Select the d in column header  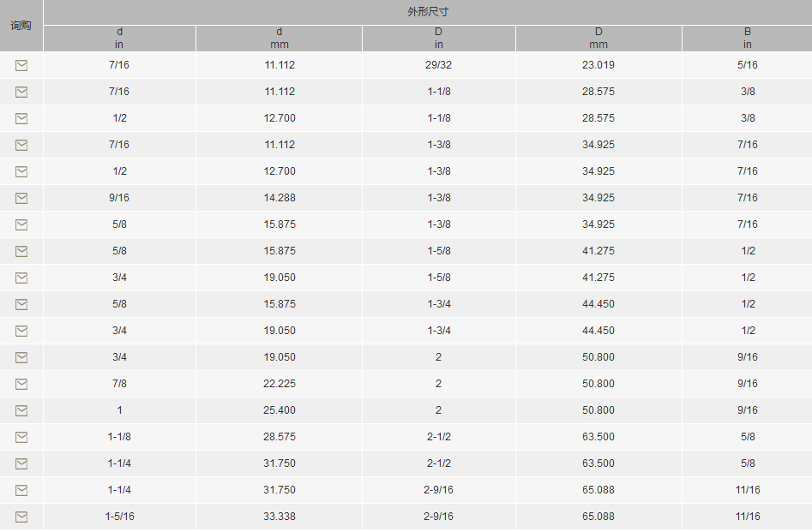(120, 39)
